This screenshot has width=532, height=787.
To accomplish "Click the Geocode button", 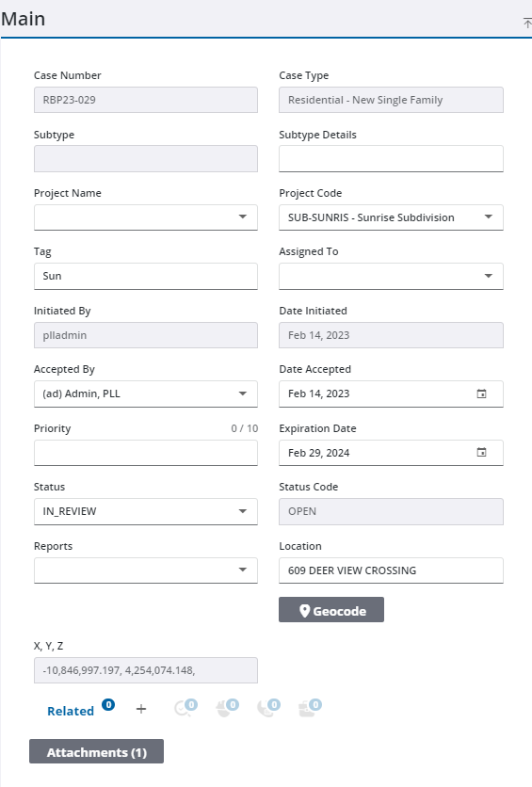I will pyautogui.click(x=331, y=610).
